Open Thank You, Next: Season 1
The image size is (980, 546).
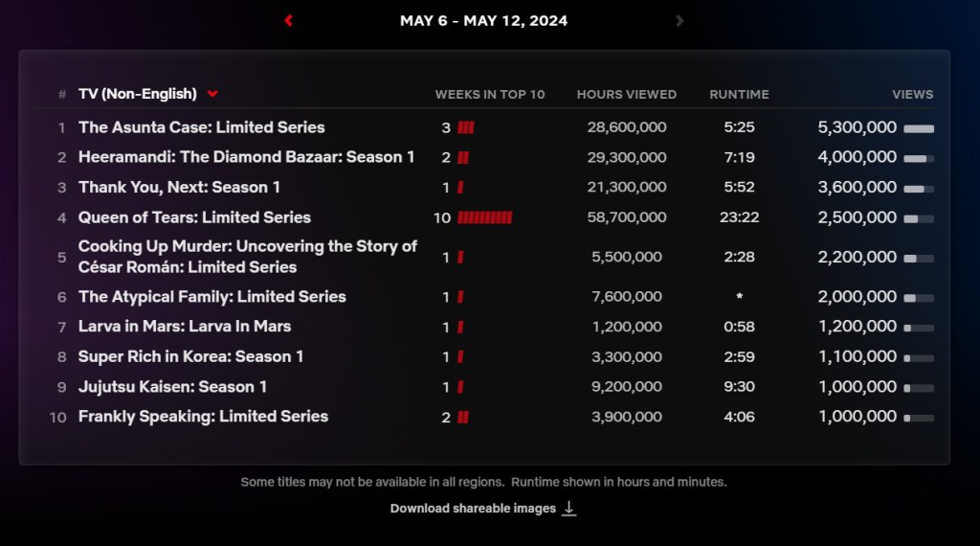tap(179, 187)
